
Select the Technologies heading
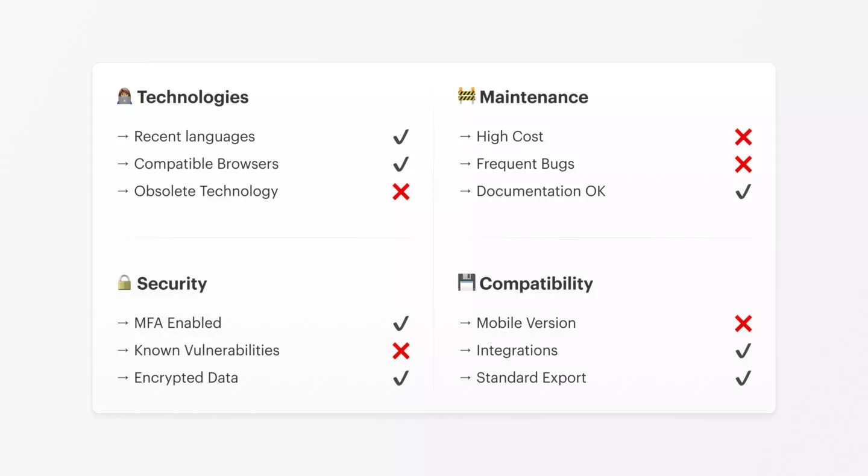193,97
